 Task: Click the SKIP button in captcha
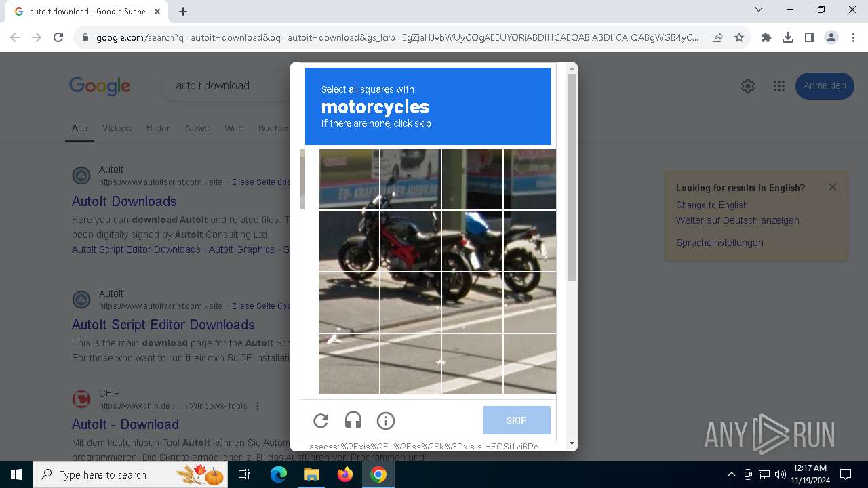pyautogui.click(x=517, y=420)
